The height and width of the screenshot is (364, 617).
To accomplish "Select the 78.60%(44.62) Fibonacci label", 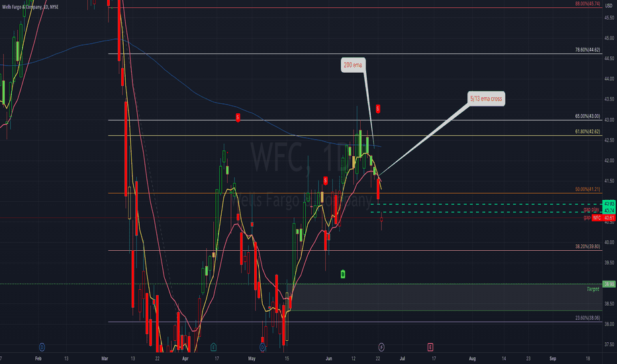I will click(587, 50).
